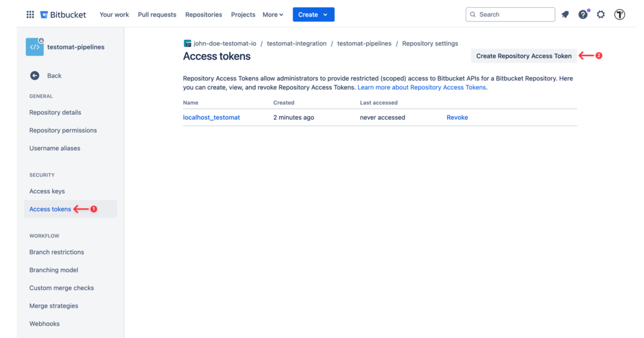This screenshot has width=644, height=338.
Task: Open Learn more about Repository Access Tokens
Action: tap(422, 87)
